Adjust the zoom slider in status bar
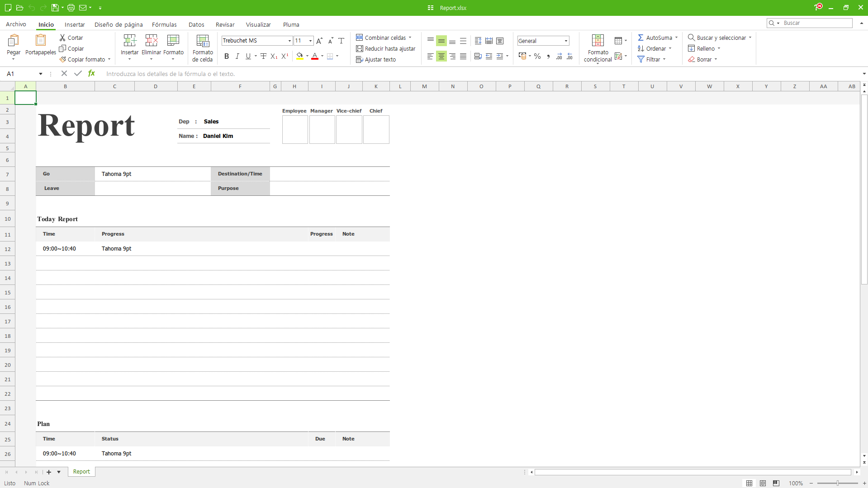 (837, 483)
